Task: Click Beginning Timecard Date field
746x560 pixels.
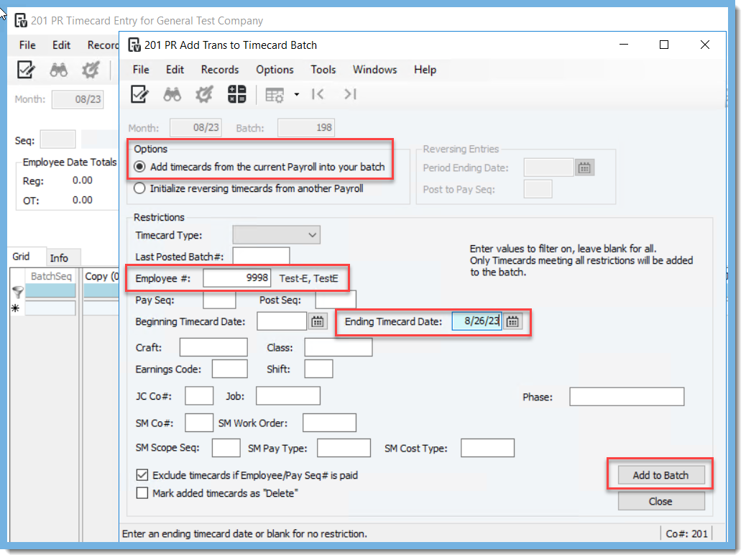Action: coord(282,321)
